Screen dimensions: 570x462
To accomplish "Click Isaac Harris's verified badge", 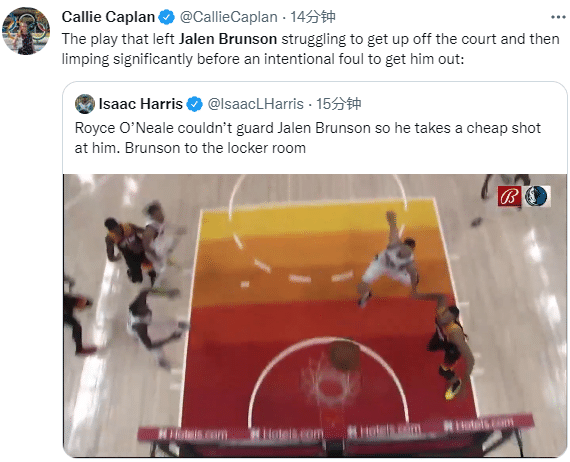I will (194, 104).
